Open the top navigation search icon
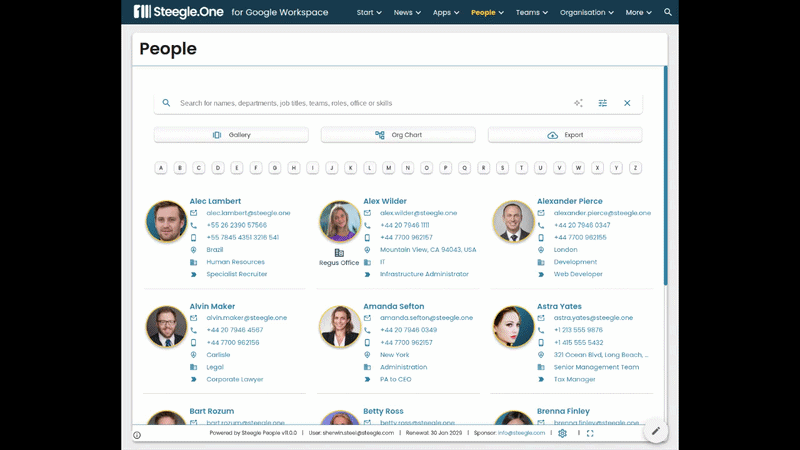This screenshot has width=800, height=450. click(667, 12)
